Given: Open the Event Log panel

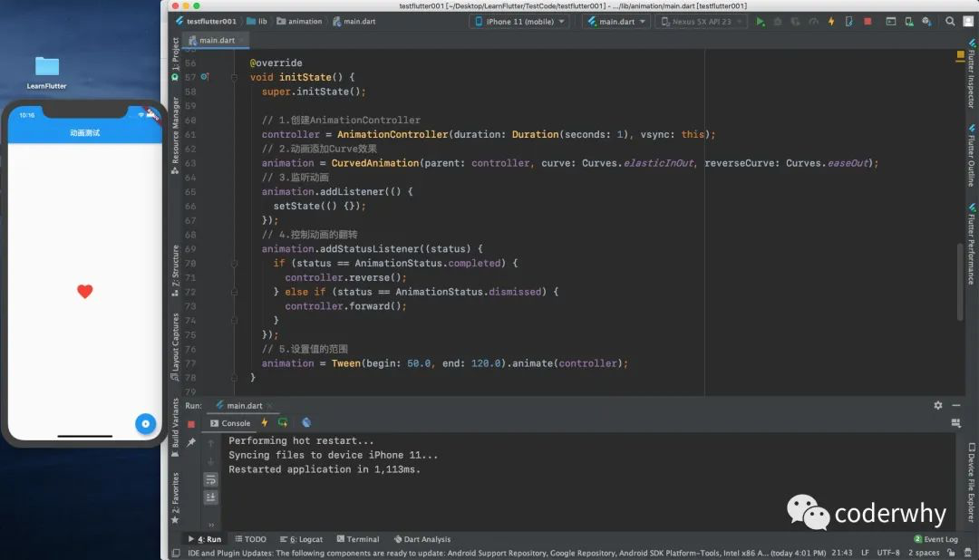Looking at the screenshot, I should click(x=935, y=539).
